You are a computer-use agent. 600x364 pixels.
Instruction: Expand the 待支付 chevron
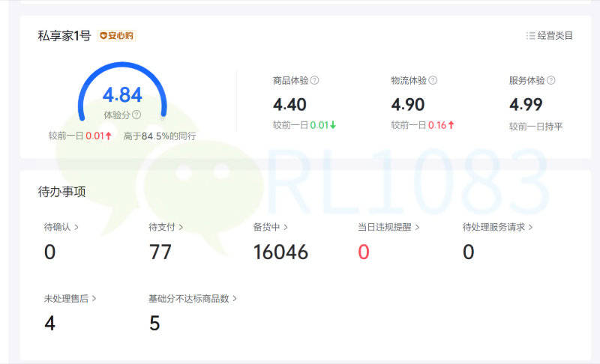(x=181, y=227)
